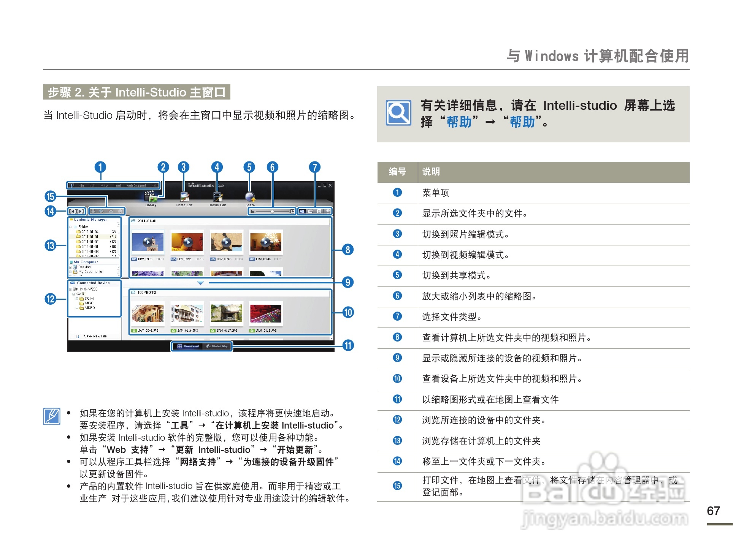This screenshot has height=560, width=733.
Task: Open the Web Support menu
Action: [136, 185]
